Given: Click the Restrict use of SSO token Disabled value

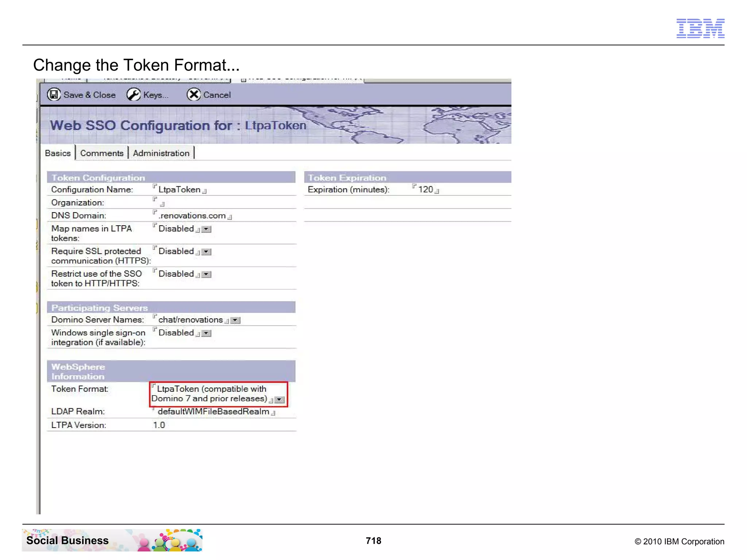Looking at the screenshot, I should pos(176,274).
